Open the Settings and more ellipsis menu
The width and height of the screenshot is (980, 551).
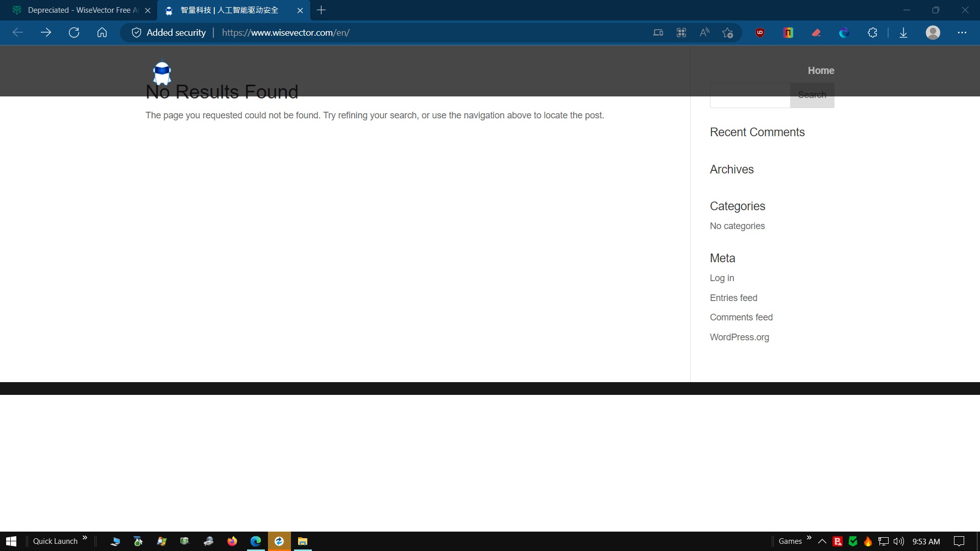click(962, 33)
